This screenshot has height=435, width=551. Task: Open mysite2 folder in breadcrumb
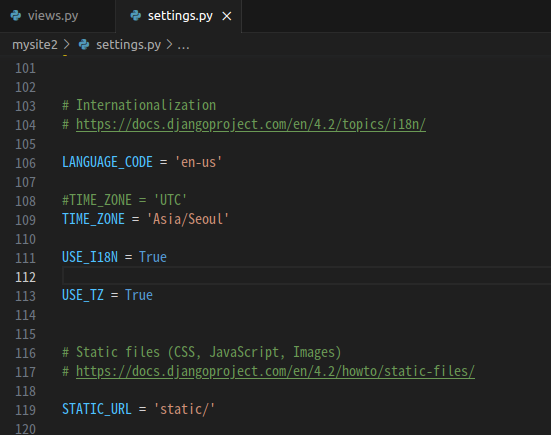tap(35, 45)
